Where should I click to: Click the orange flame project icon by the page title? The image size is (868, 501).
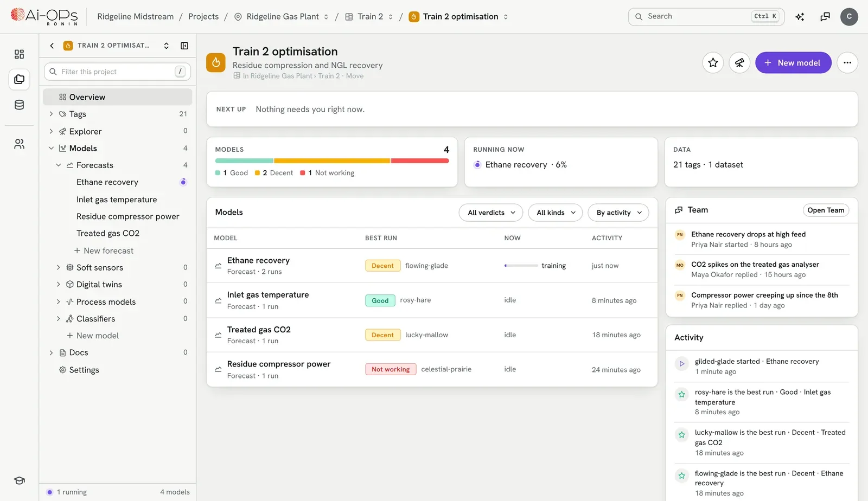click(x=216, y=63)
